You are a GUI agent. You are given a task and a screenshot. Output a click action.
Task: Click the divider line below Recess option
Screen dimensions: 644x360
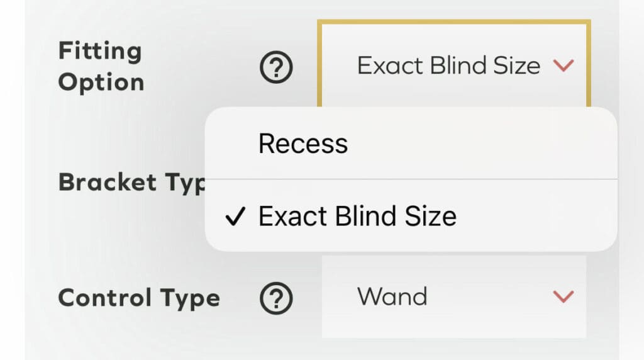411,179
